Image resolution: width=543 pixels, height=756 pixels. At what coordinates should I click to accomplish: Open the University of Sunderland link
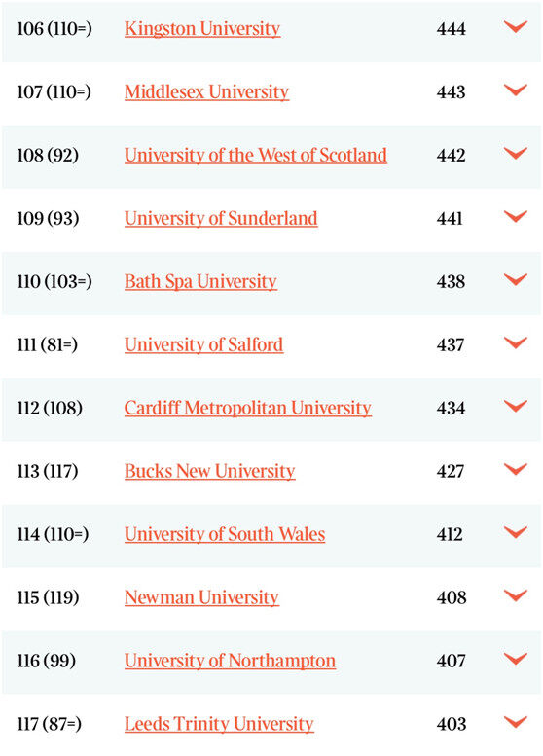click(221, 218)
